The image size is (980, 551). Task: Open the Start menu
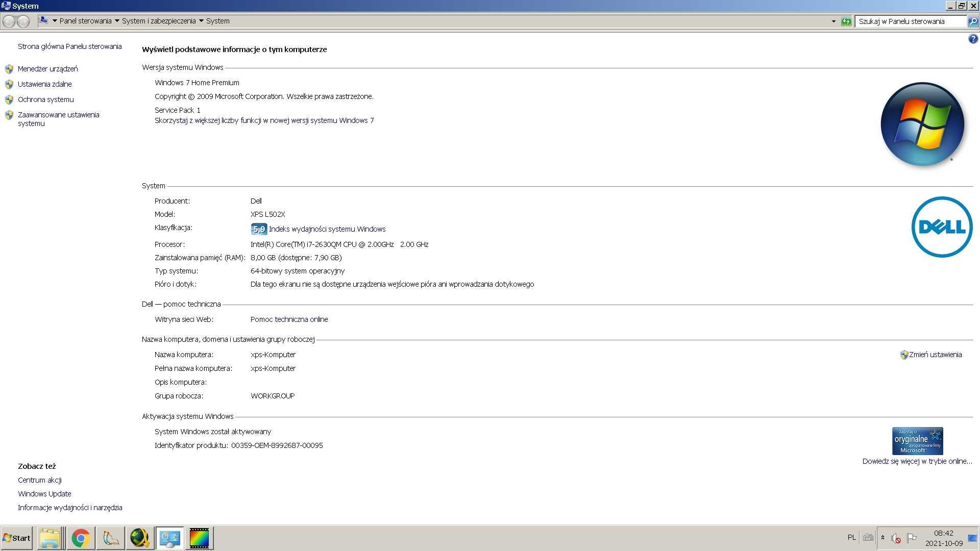tap(16, 538)
